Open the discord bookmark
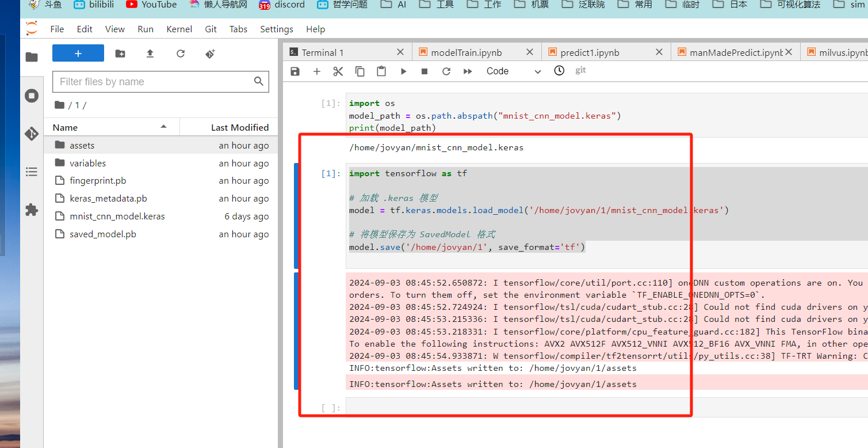The width and height of the screenshot is (868, 448). tap(282, 5)
